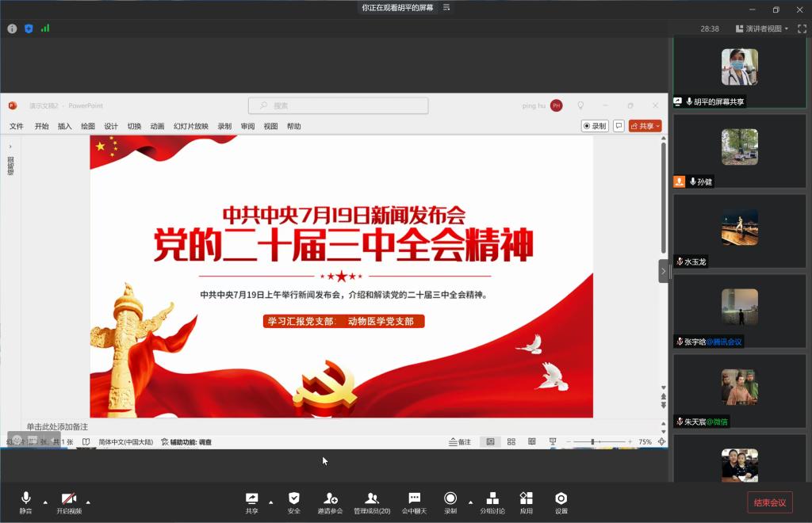Open the Invite participants icon

point(331,498)
